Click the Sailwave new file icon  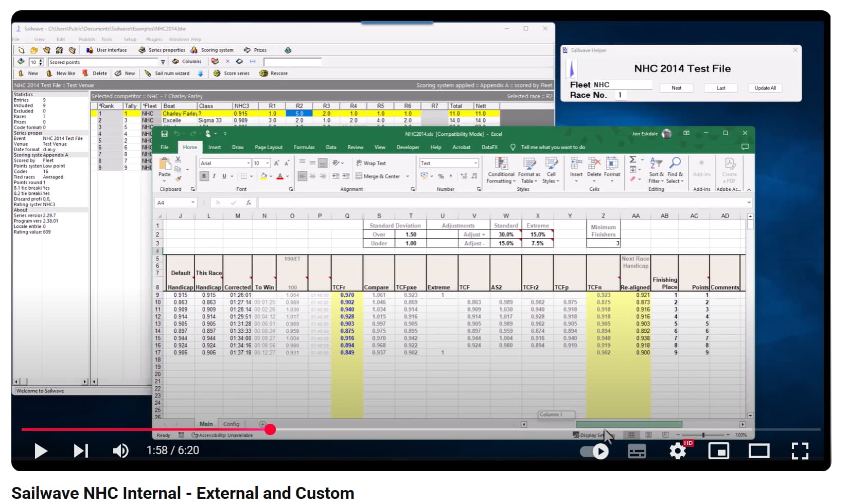click(21, 50)
